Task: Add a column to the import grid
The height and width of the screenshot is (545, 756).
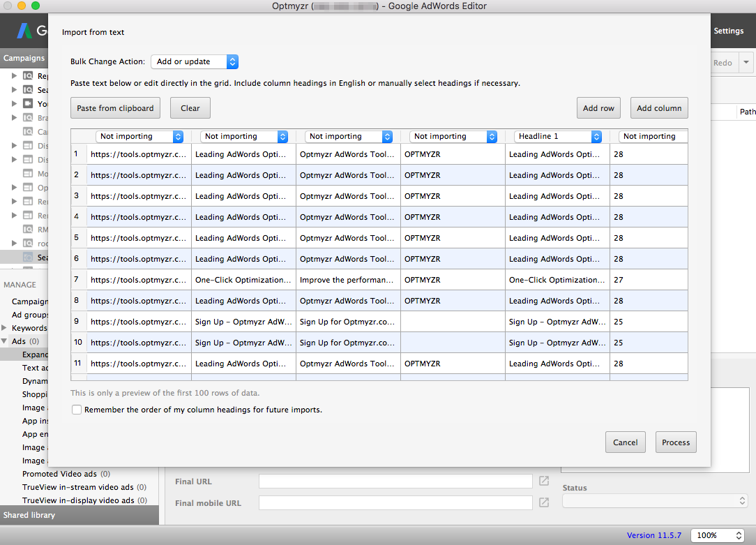Action: [x=659, y=108]
